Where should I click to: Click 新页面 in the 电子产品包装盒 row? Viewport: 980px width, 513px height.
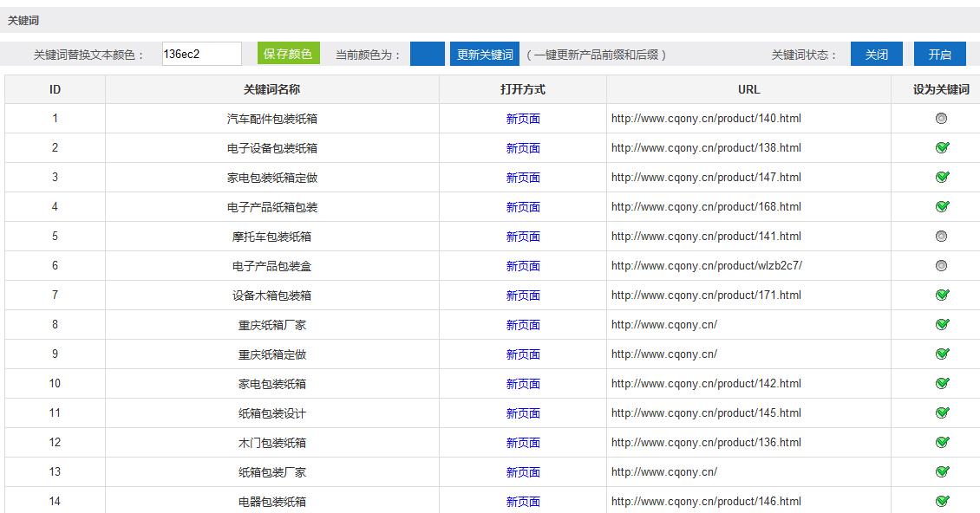(x=523, y=266)
